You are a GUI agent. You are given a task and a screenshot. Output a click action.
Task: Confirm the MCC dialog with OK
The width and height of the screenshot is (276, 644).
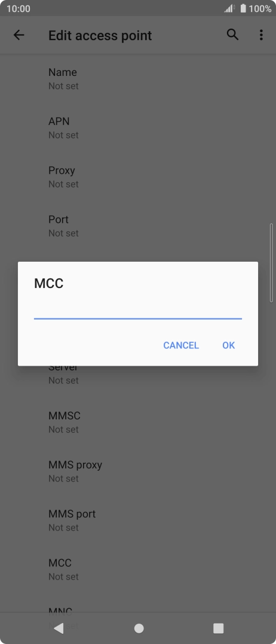click(229, 345)
